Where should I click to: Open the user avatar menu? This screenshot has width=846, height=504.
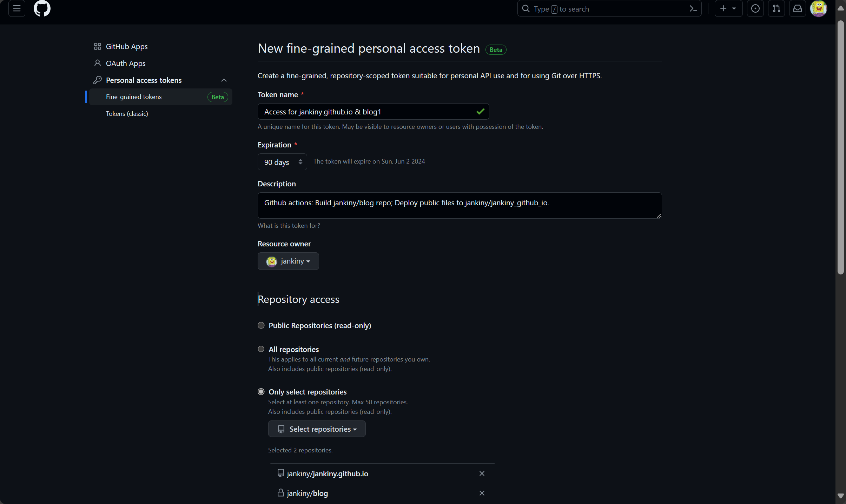819,8
